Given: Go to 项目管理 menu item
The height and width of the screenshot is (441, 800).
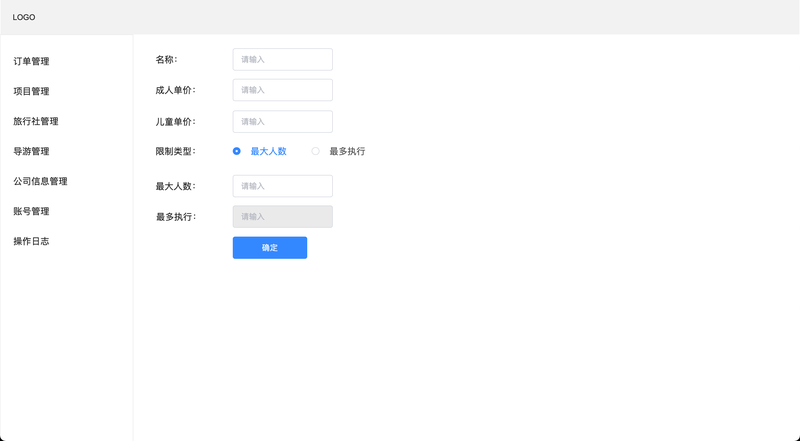Looking at the screenshot, I should [31, 91].
